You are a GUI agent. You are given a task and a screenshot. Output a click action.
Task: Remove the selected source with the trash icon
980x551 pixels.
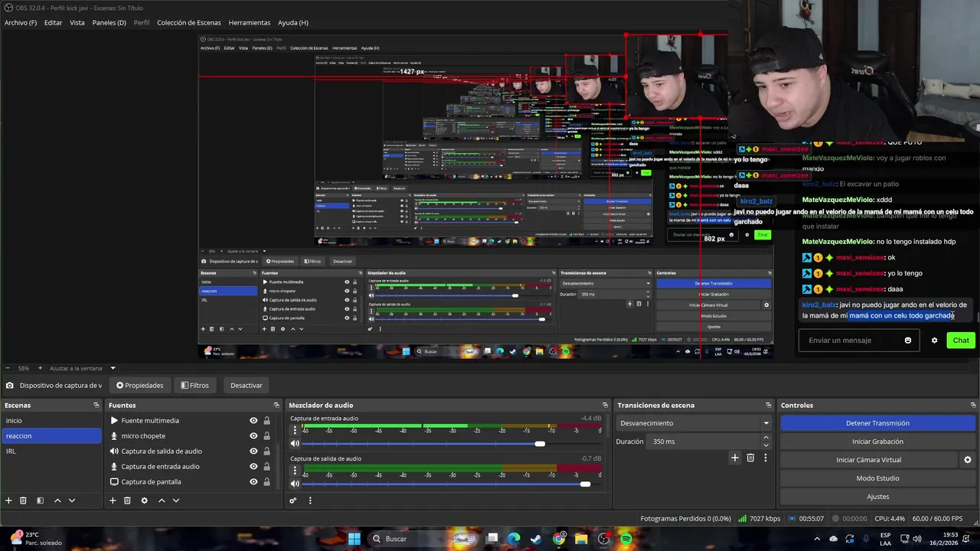[127, 500]
